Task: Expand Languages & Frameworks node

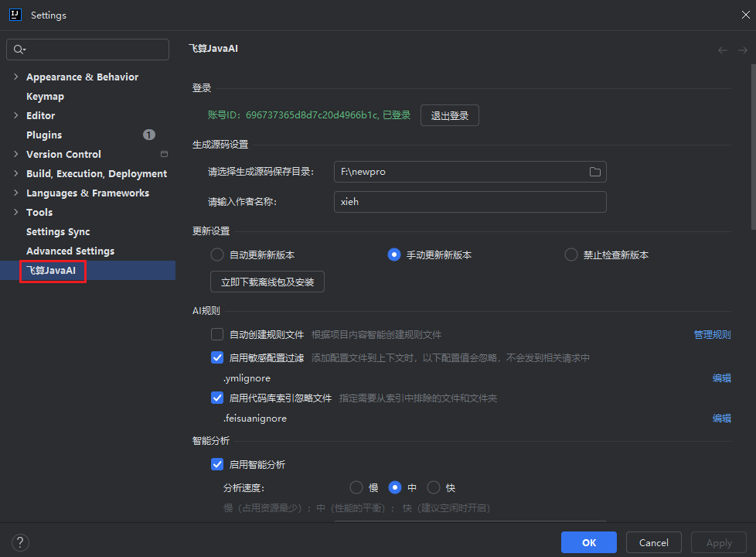Action: 15,193
